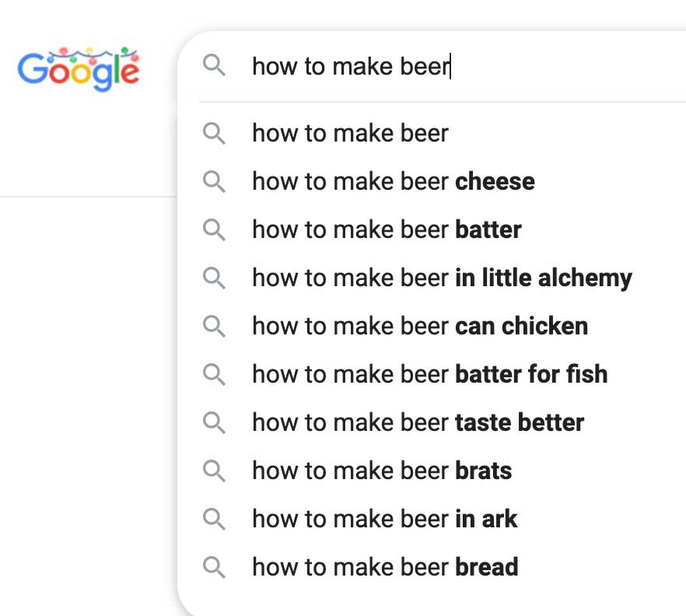
Task: Click magnifier icon beside 'beer bread' suggestion
Action: tap(214, 567)
